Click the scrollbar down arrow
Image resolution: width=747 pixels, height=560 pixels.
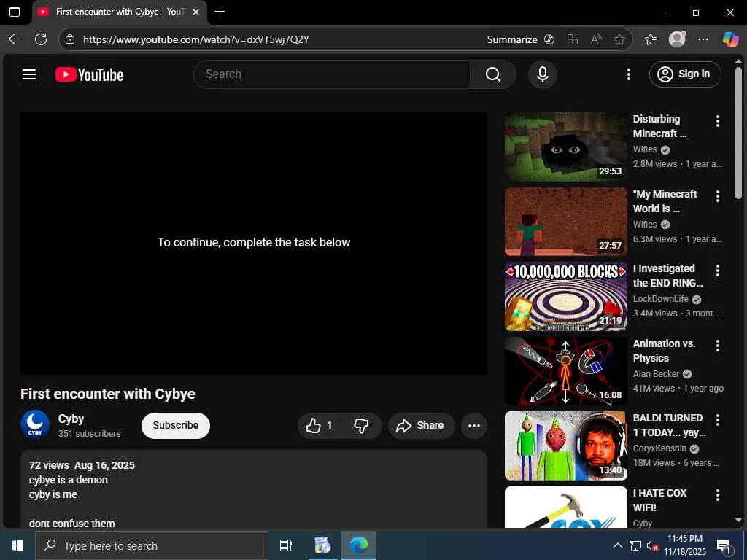coord(738,521)
